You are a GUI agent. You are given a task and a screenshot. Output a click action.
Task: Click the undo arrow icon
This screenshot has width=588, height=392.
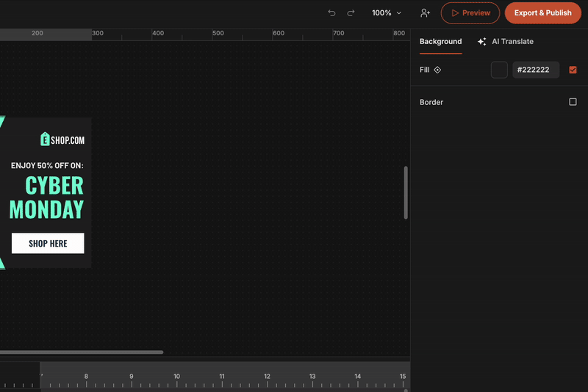331,13
